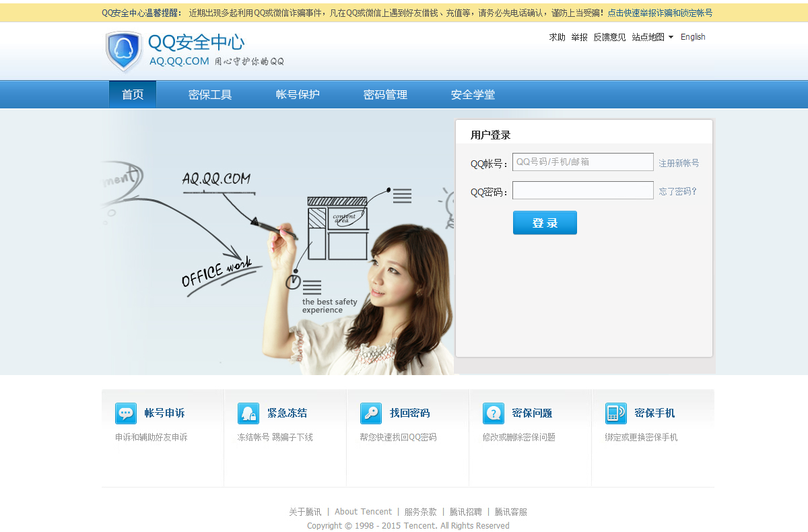808x532 pixels.
Task: Open the 密保工具 navigation tab
Action: (210, 94)
